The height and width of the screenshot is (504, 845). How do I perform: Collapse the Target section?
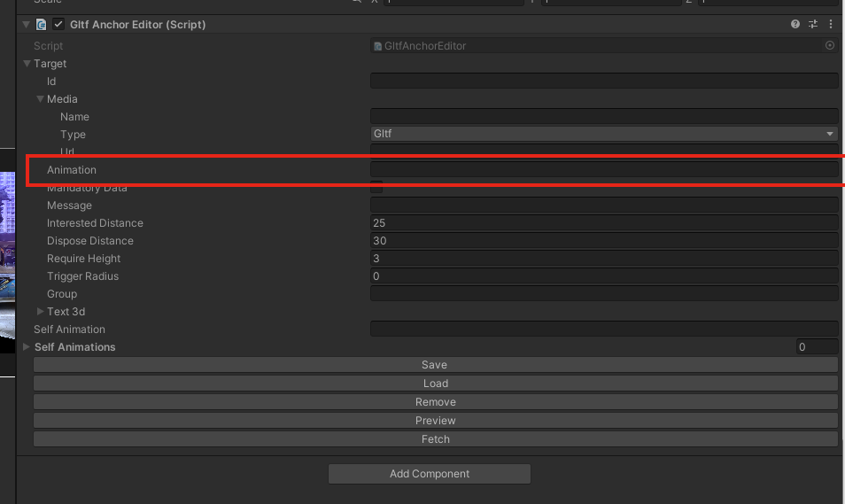point(27,64)
